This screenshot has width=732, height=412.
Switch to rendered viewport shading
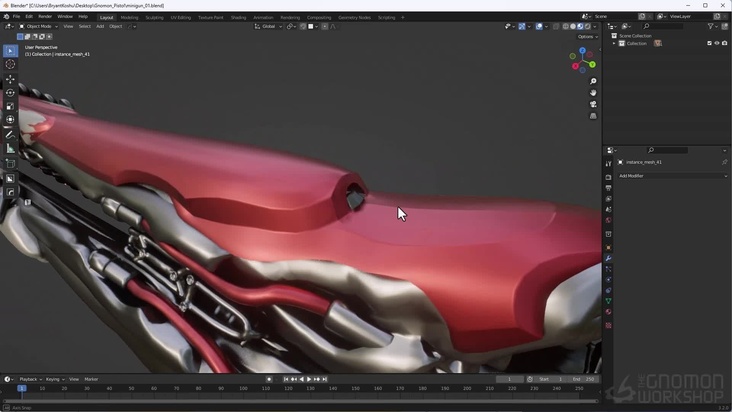pyautogui.click(x=587, y=27)
